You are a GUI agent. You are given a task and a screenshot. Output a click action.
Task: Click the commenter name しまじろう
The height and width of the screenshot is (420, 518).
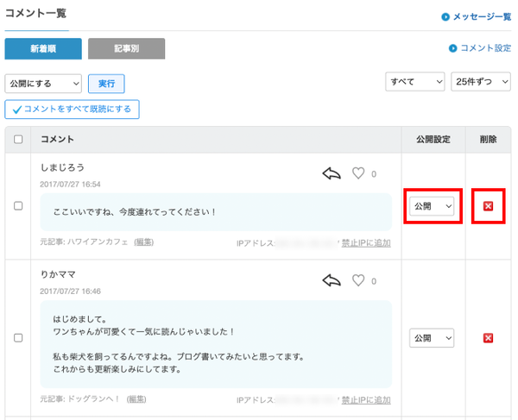tap(62, 167)
